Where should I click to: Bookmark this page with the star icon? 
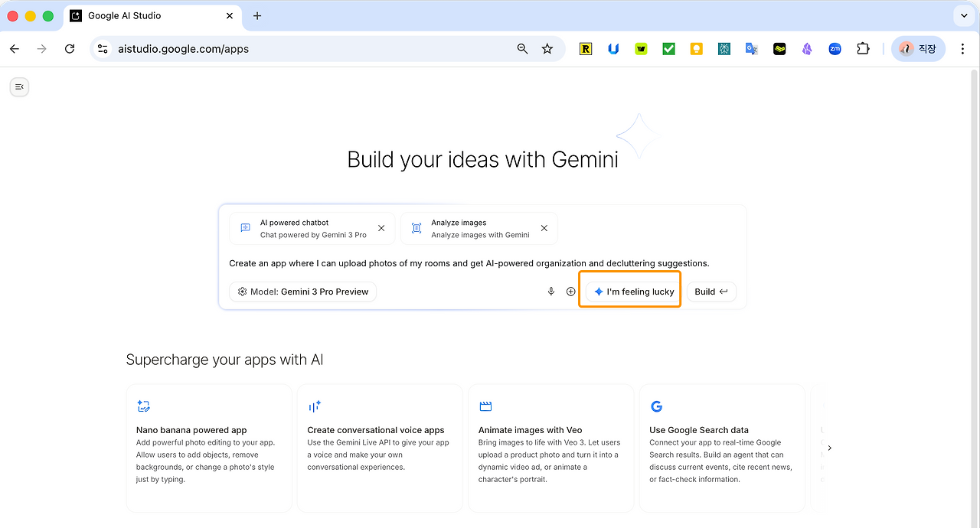pos(547,49)
